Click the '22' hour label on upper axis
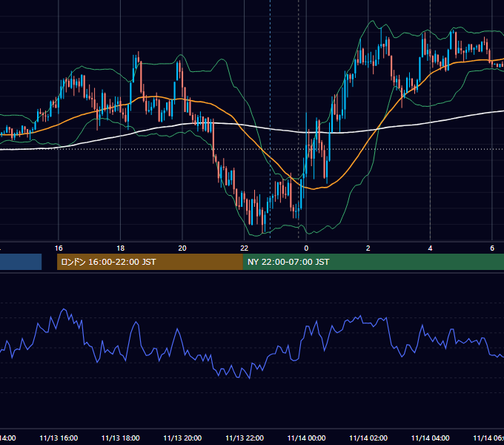The width and height of the screenshot is (504, 445). click(x=245, y=248)
